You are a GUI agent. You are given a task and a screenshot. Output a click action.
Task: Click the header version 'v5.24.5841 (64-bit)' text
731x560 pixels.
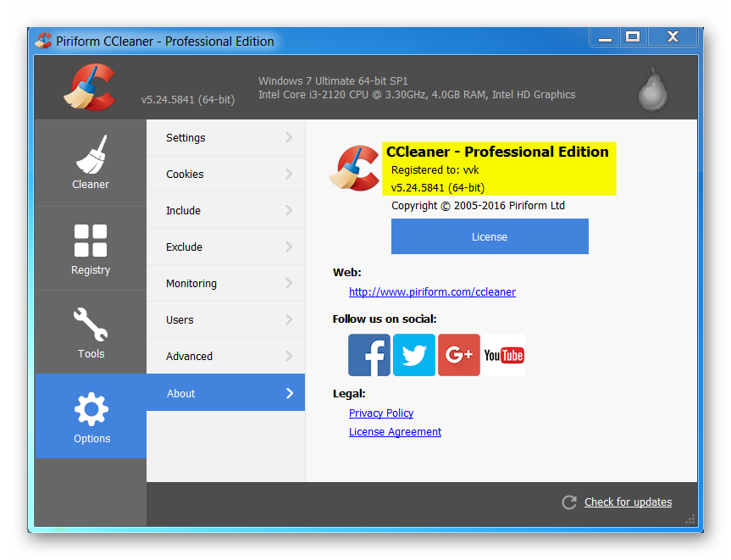(x=188, y=99)
